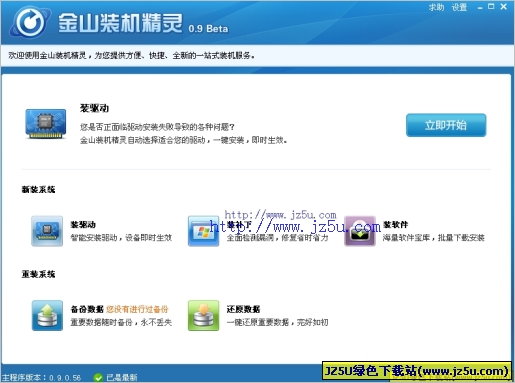Select the 装驱动 icon under 新装系统
The width and height of the screenshot is (515, 383).
click(x=47, y=231)
